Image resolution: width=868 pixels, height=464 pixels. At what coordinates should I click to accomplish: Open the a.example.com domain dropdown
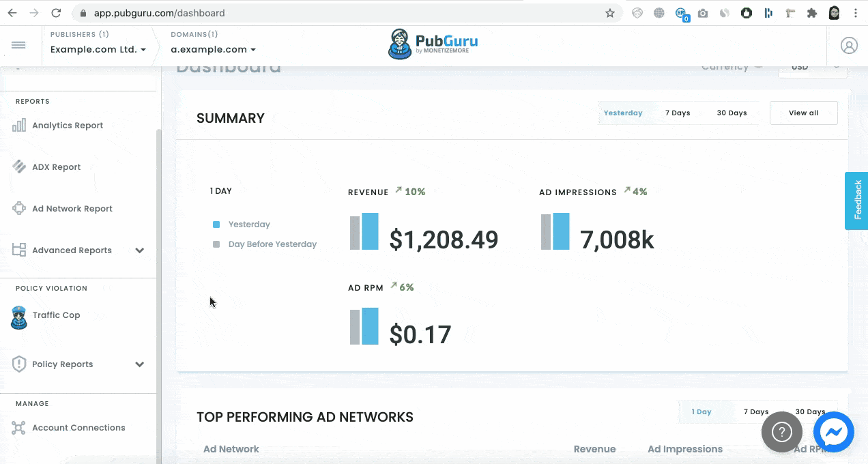point(213,49)
